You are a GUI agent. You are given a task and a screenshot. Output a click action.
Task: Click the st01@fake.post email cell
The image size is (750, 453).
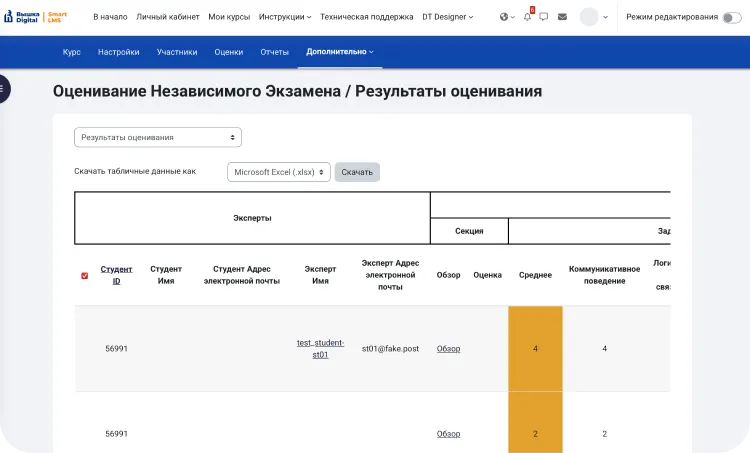(x=390, y=349)
